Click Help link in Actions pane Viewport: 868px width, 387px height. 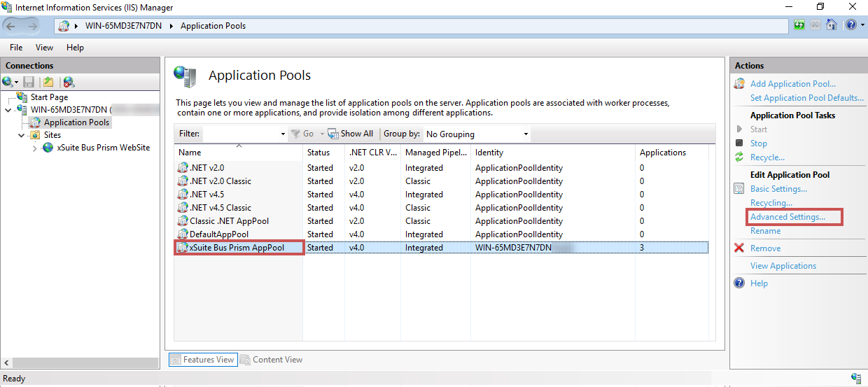click(x=759, y=283)
